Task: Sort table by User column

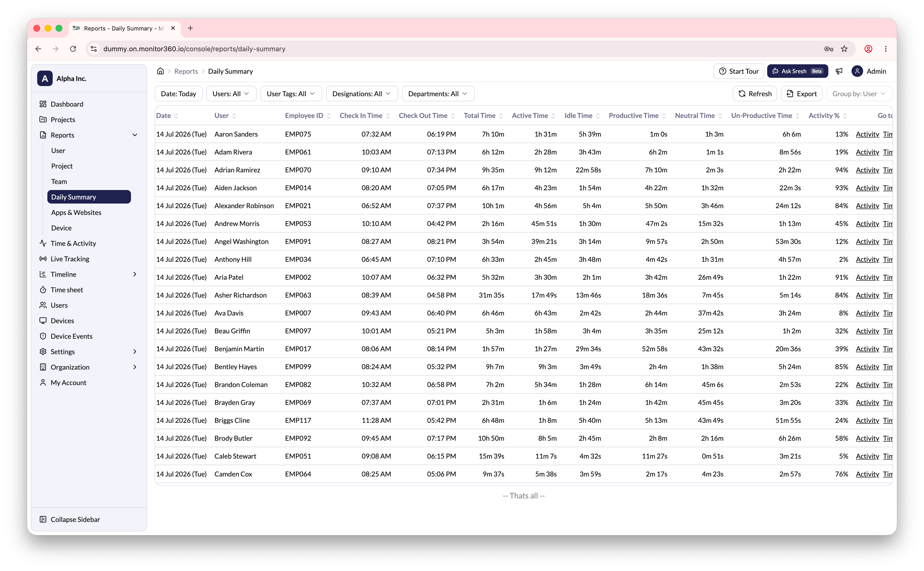Action: [x=234, y=116]
